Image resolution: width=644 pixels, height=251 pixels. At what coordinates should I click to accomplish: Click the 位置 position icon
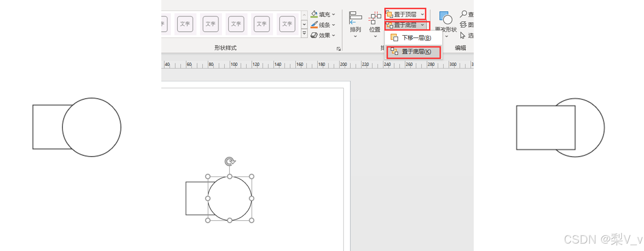click(375, 18)
